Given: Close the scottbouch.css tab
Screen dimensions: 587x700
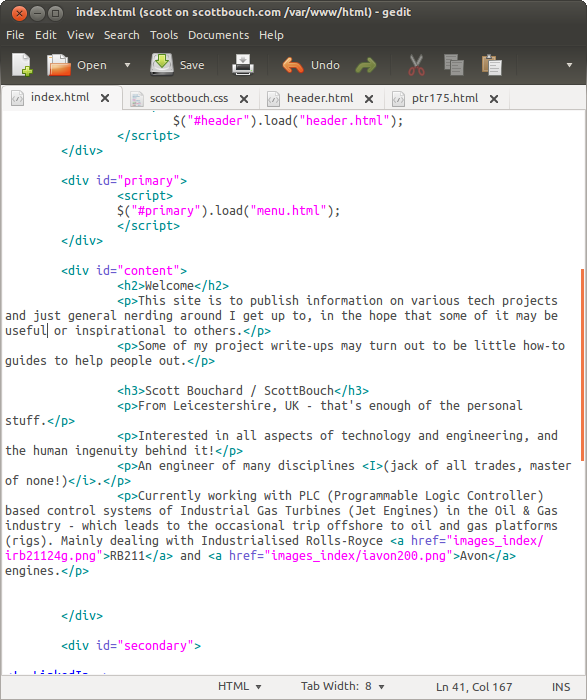Looking at the screenshot, I should click(244, 99).
